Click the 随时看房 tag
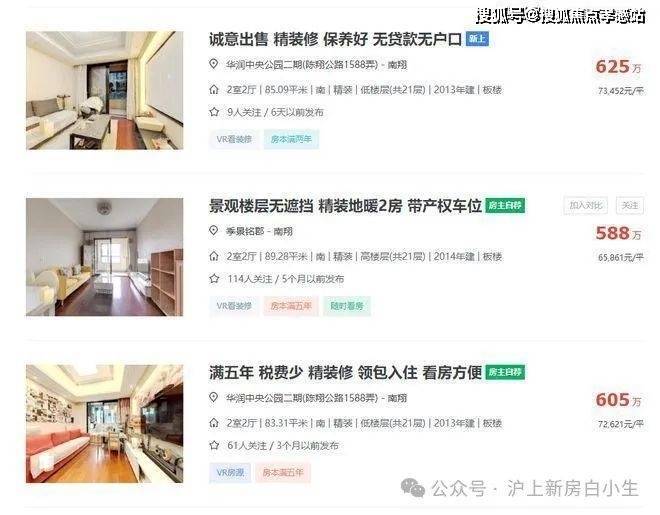 point(347,306)
